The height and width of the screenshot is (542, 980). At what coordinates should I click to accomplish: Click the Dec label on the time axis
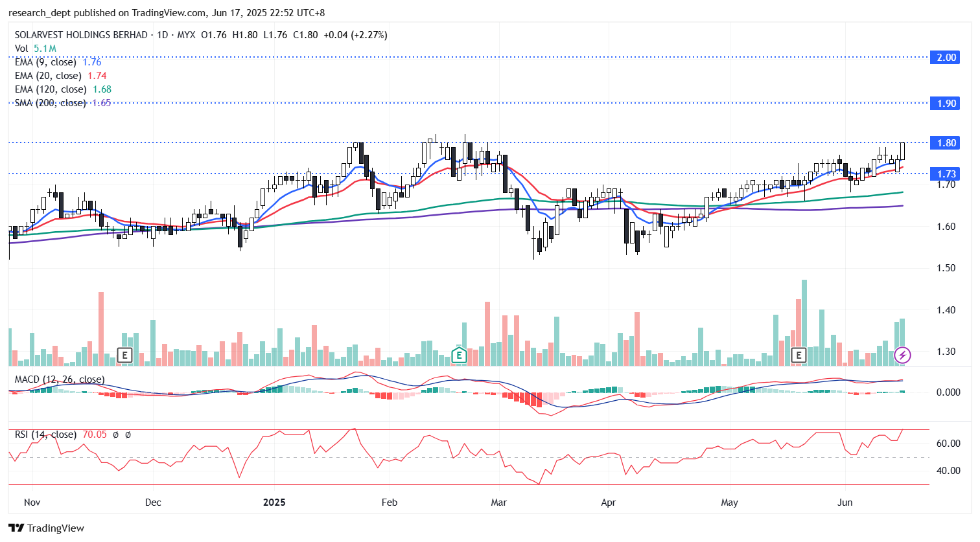(x=153, y=502)
